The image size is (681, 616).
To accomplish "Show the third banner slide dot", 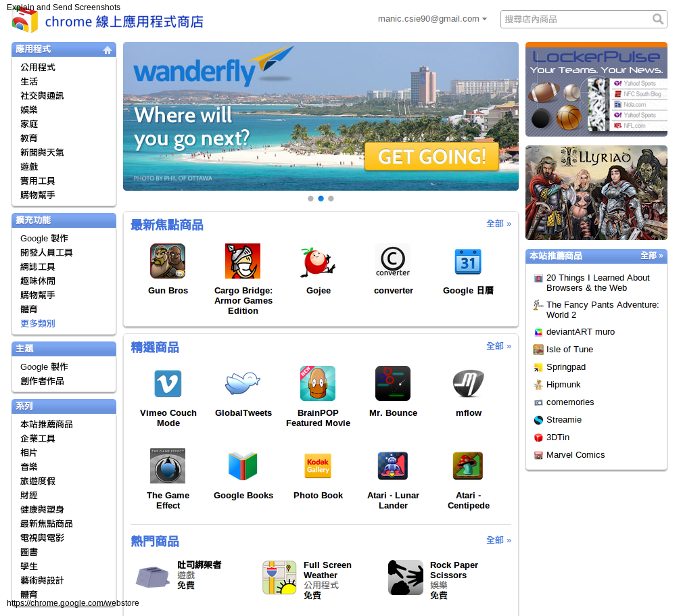I will [x=331, y=198].
